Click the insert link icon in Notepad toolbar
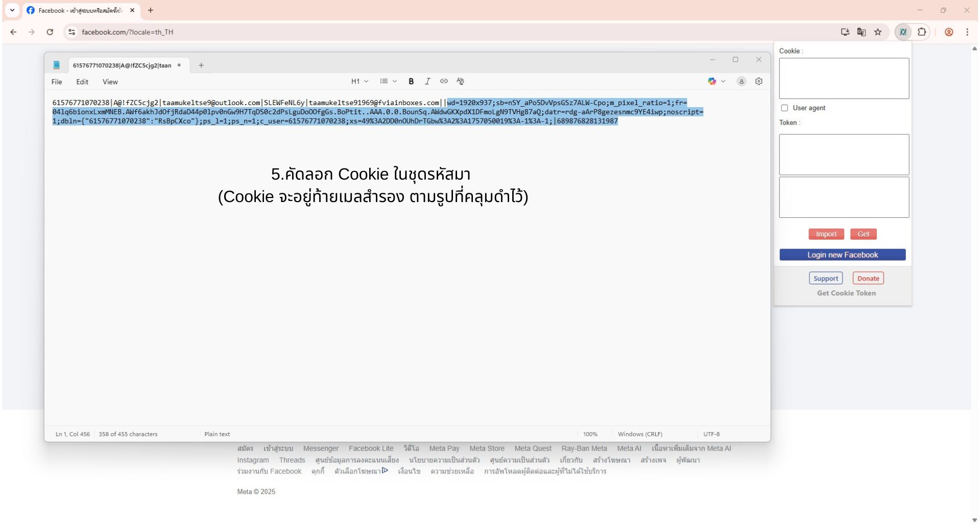The height and width of the screenshot is (524, 980). tap(444, 82)
